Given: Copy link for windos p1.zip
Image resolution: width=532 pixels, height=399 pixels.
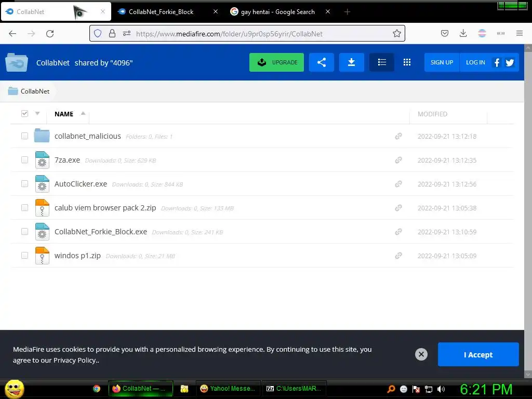Looking at the screenshot, I should click(398, 256).
